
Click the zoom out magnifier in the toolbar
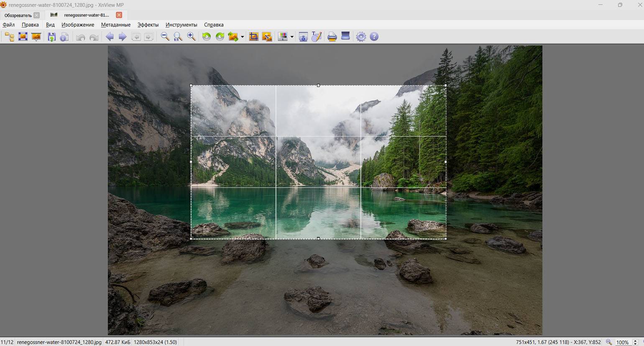coord(165,37)
